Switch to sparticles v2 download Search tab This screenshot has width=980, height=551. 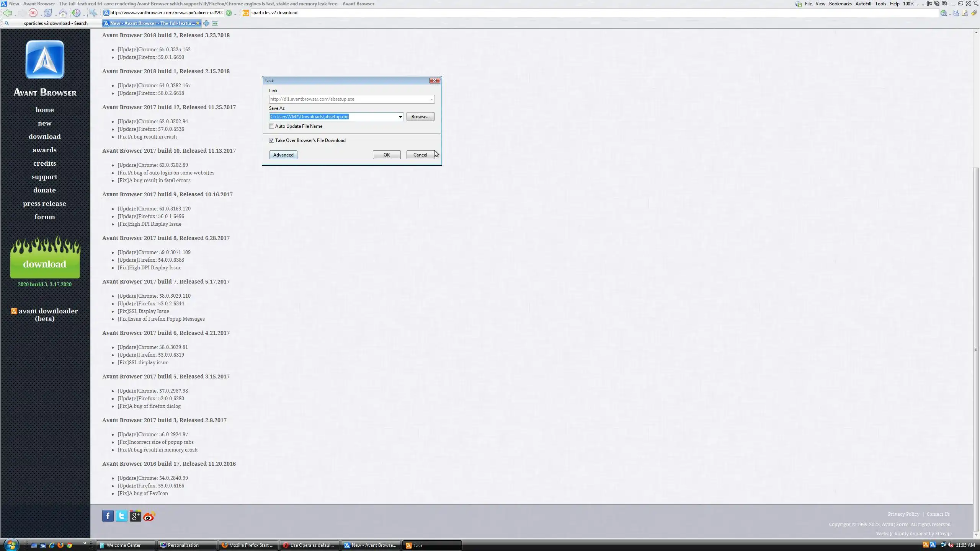click(56, 23)
